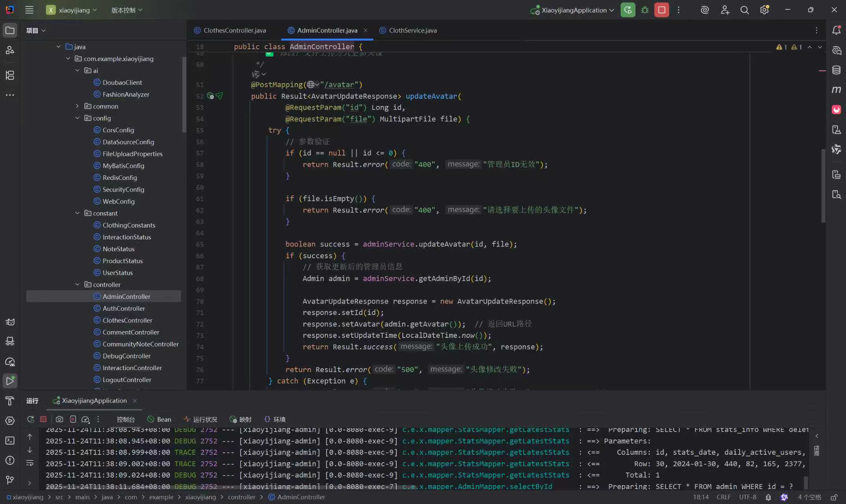Stop the running application in the top toolbar
The image size is (846, 504).
pyautogui.click(x=662, y=10)
